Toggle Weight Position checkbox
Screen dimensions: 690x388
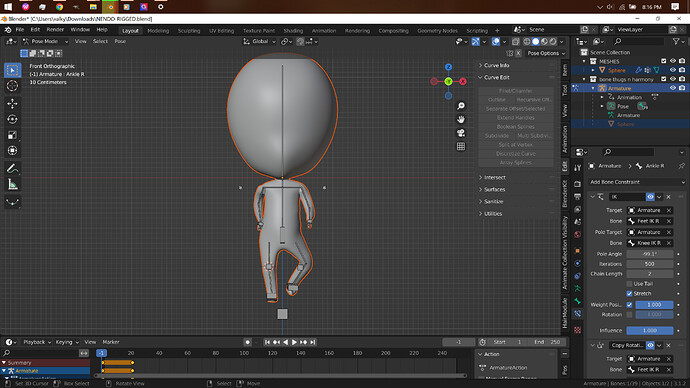(x=629, y=305)
